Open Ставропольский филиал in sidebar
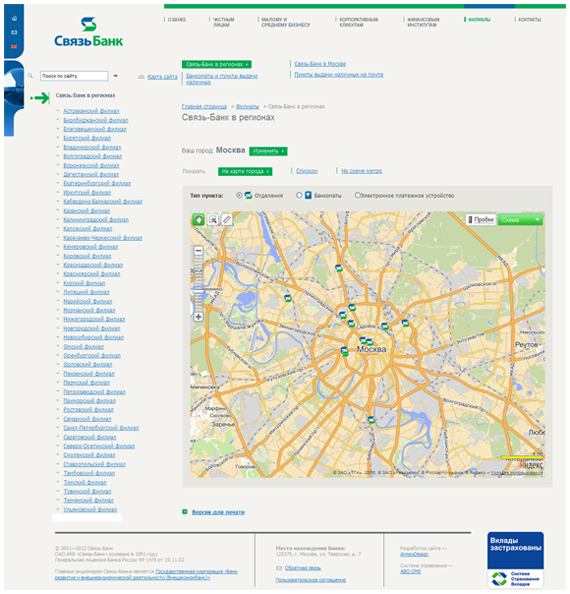570x594 pixels. 94,464
